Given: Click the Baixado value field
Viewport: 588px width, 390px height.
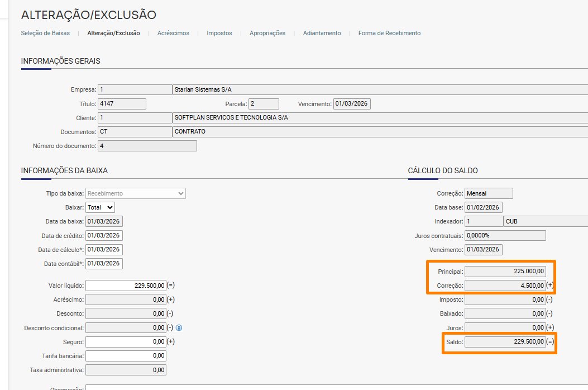Looking at the screenshot, I should pos(505,313).
